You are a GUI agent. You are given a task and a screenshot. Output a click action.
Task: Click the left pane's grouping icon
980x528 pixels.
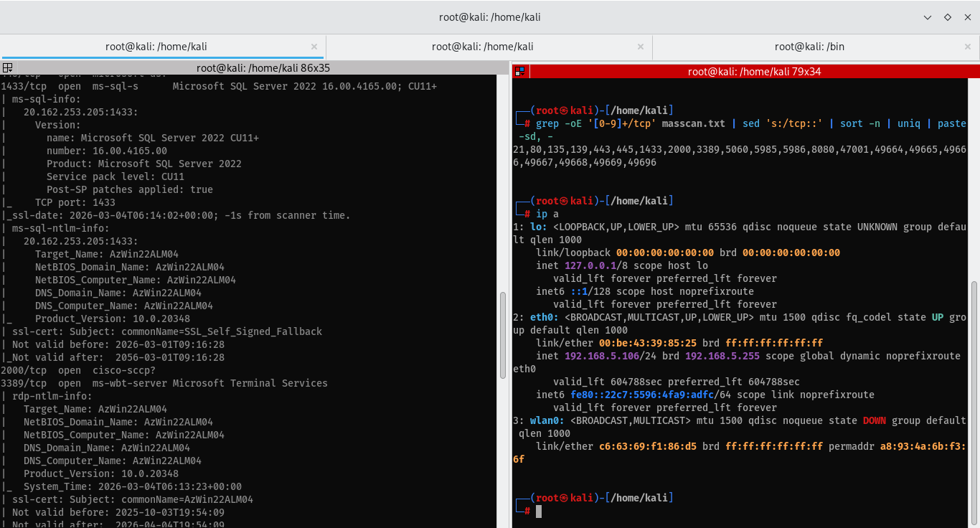(x=7, y=68)
